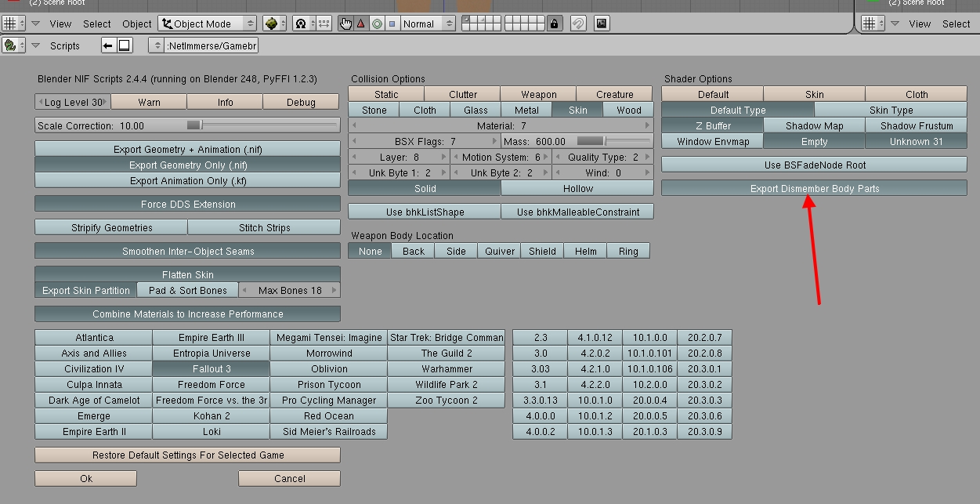
Task: Toggle Use BSFadeNode Root
Action: tap(815, 165)
